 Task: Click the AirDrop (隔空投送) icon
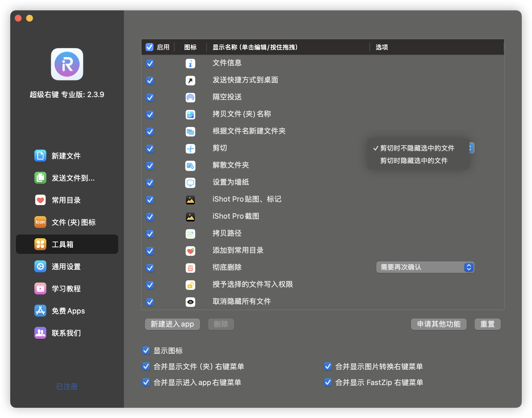tap(190, 97)
